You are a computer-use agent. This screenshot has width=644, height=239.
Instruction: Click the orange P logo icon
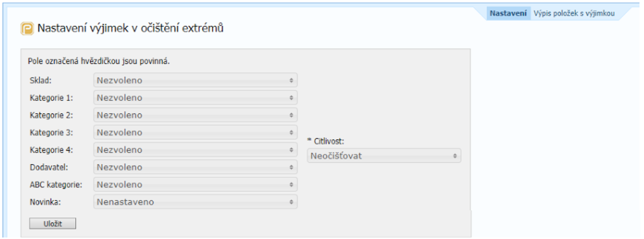point(27,29)
